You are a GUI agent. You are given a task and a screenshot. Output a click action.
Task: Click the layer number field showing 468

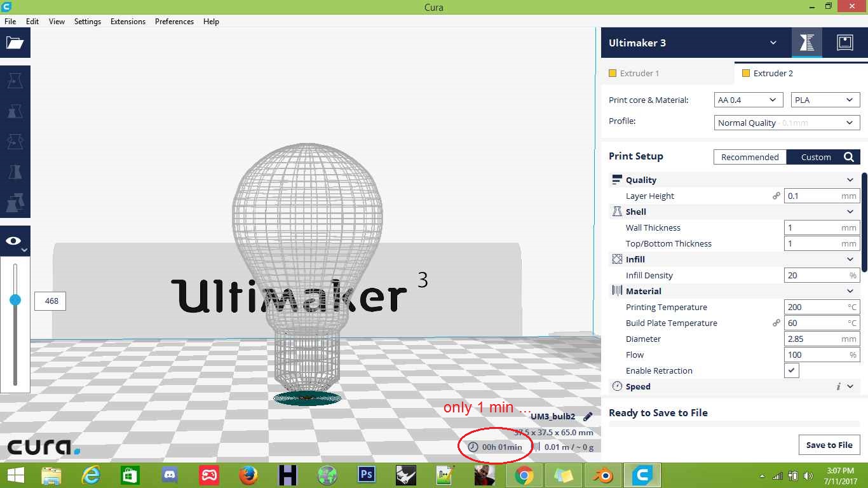tap(50, 301)
